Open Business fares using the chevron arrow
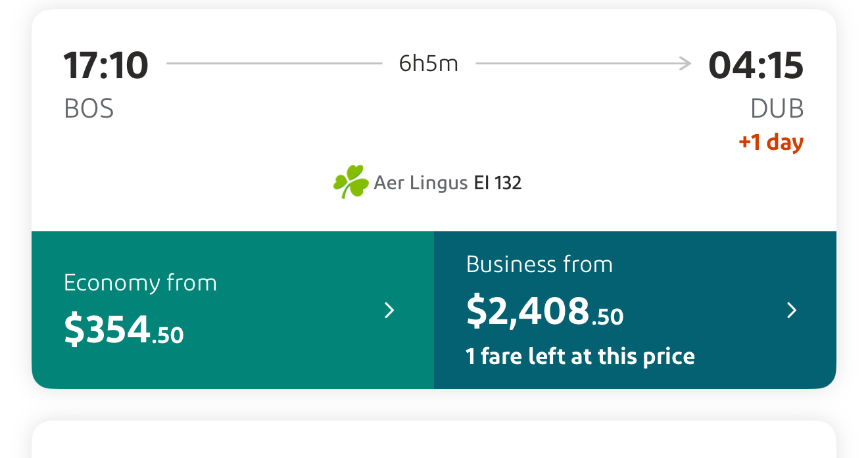Viewport: 868px width, 458px height. coord(792,310)
